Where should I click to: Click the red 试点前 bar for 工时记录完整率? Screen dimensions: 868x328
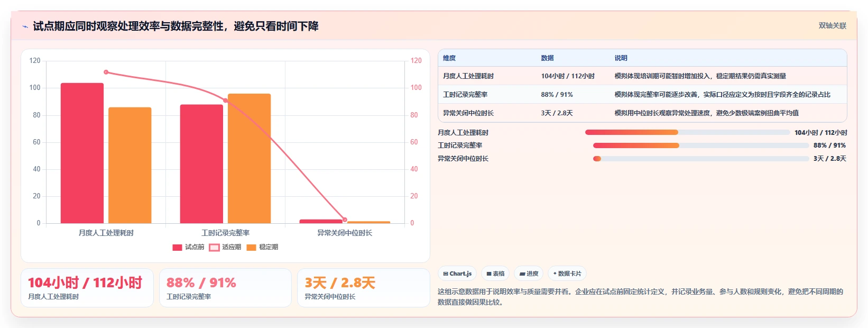click(x=201, y=164)
